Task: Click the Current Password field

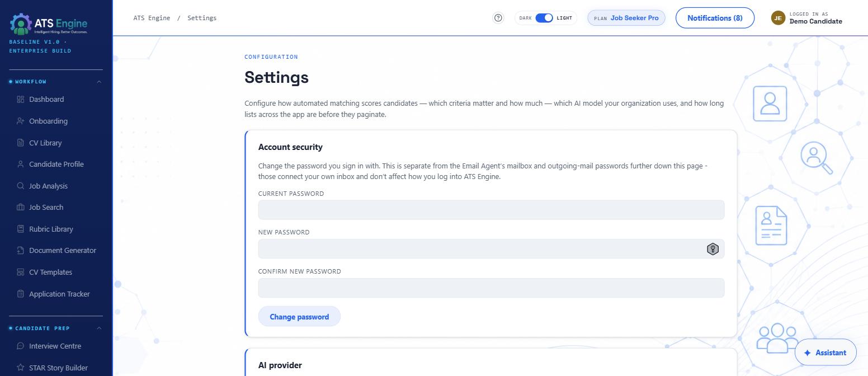Action: point(491,210)
